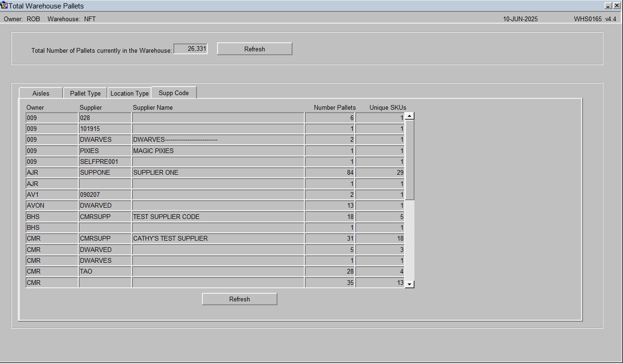
Task: Select the Unique SKUs cell showing 29
Action: (x=380, y=173)
